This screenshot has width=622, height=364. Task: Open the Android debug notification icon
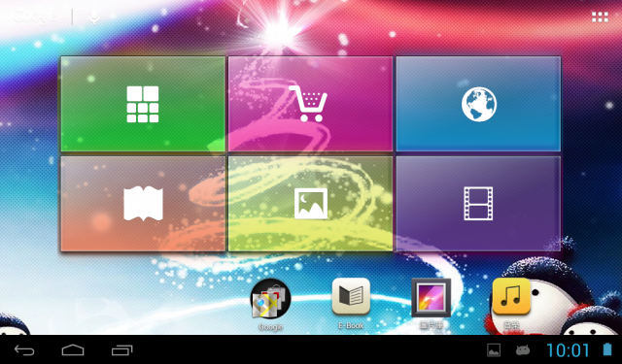(523, 350)
